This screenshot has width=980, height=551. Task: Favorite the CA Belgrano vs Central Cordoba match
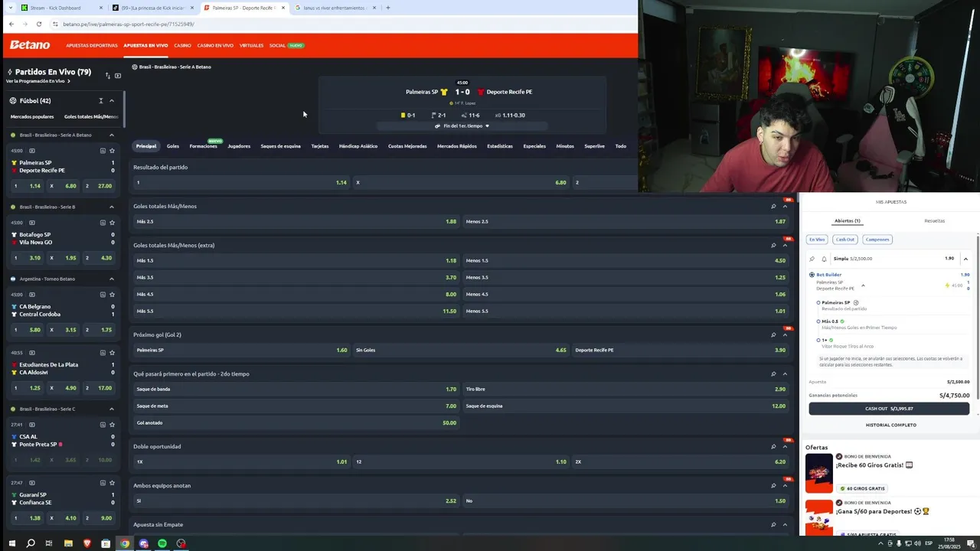tap(112, 295)
